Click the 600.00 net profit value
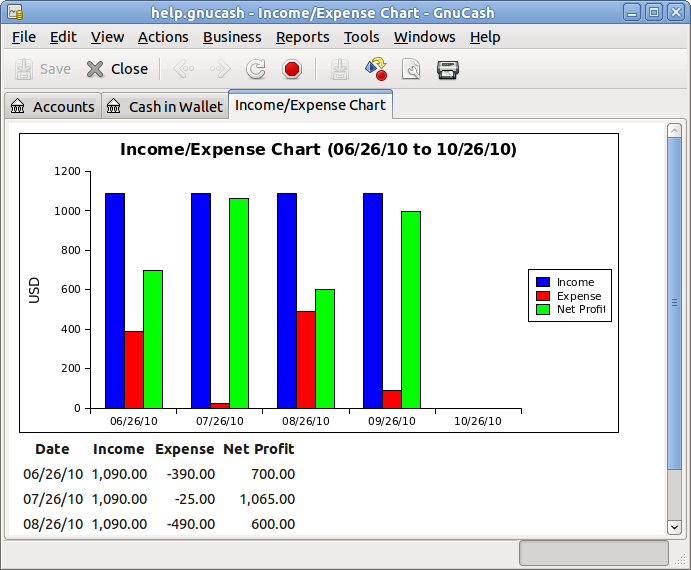Image resolution: width=691 pixels, height=570 pixels. tap(273, 524)
